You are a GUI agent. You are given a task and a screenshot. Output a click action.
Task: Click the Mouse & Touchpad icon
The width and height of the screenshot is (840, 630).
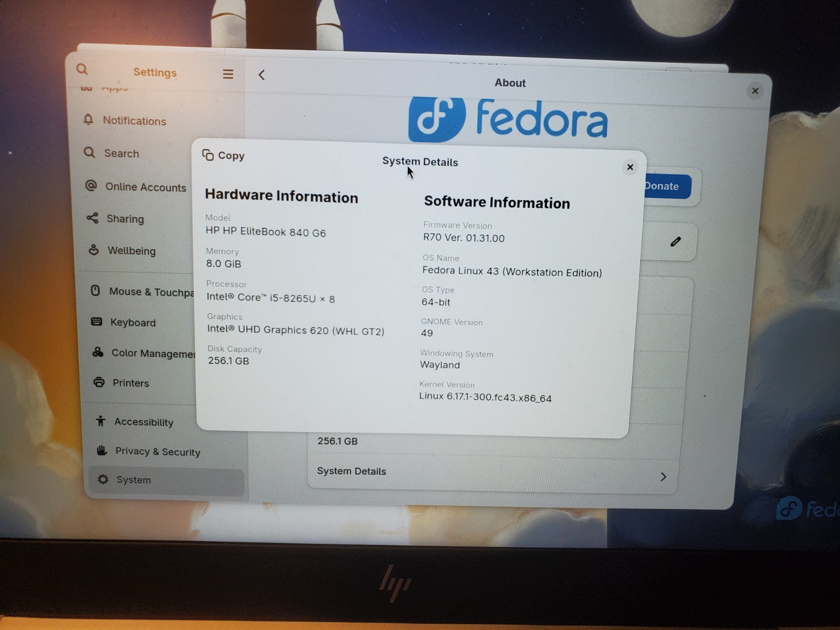95,290
